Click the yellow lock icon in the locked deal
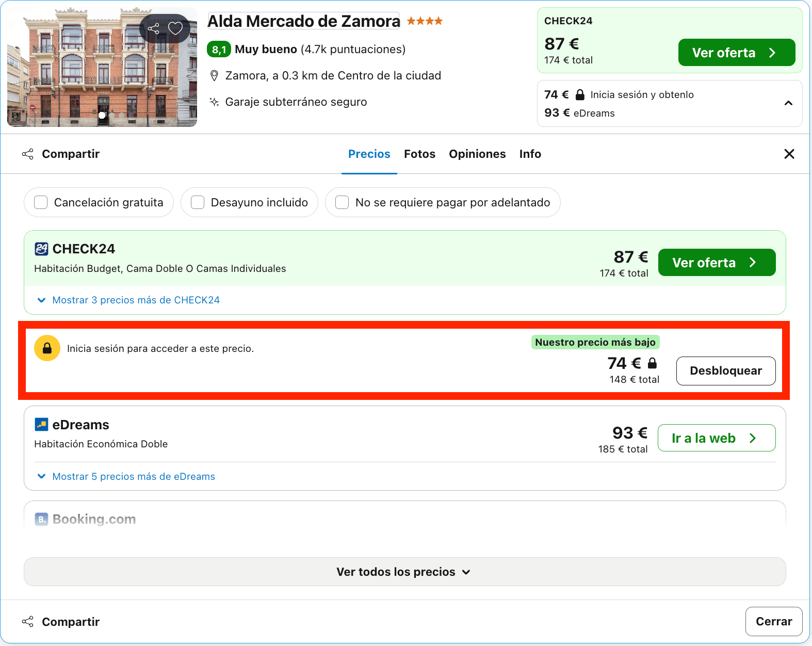Screen dimensions: 812x646 47,348
